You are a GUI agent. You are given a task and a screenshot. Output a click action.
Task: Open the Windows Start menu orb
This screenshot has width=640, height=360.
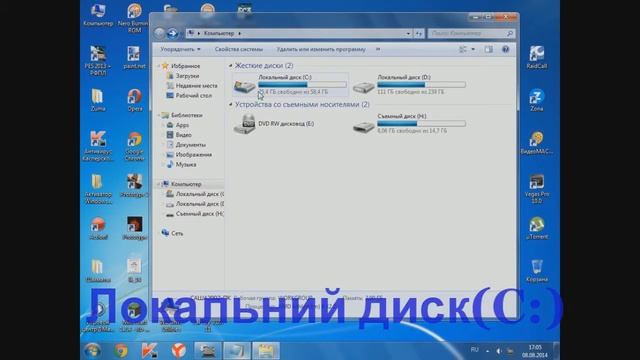pyautogui.click(x=92, y=351)
